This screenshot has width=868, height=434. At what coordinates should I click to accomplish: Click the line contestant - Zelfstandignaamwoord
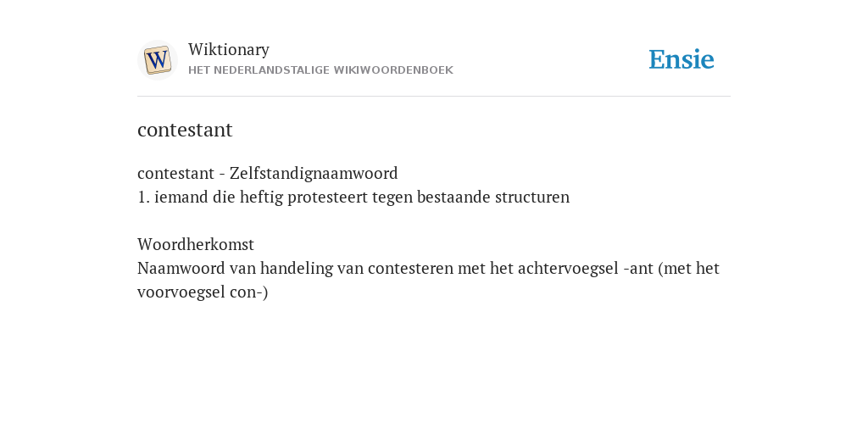(x=267, y=173)
